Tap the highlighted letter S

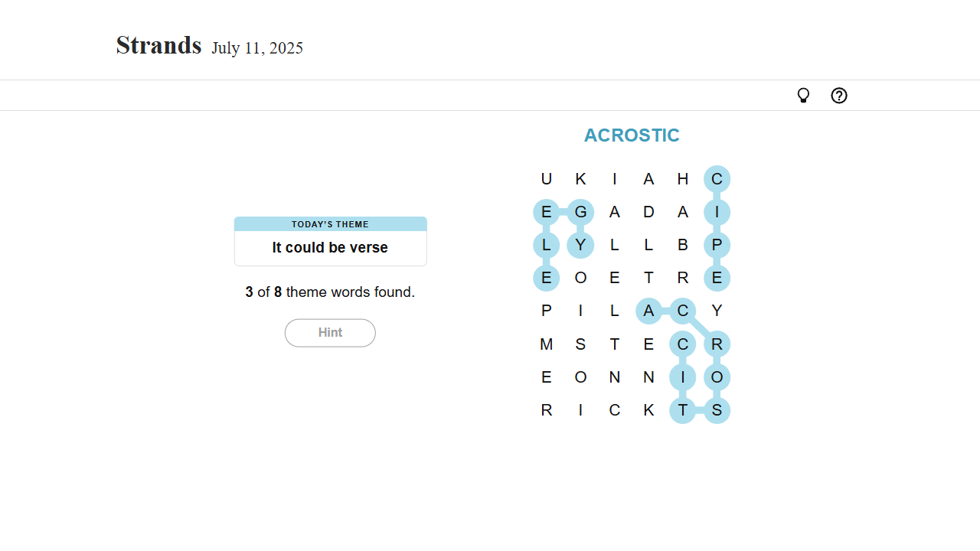[x=717, y=410]
